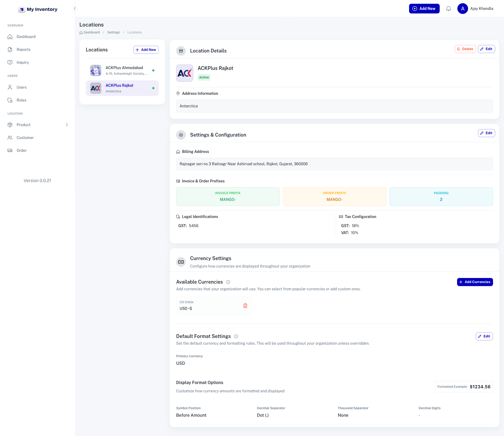Edit the Settings & Configuration section
504x436 pixels.
tap(486, 133)
